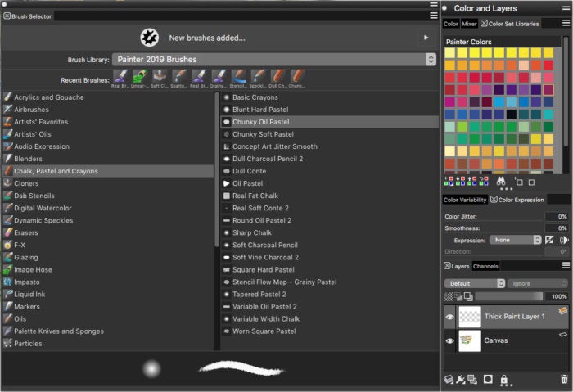Open the hamburger menu above Brush Selector tab

[433, 4]
